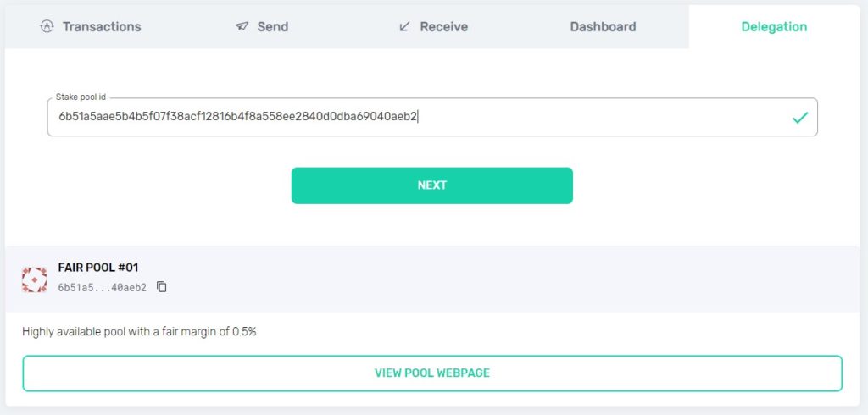The height and width of the screenshot is (415, 868).
Task: Open the Dashboard tab
Action: point(603,26)
